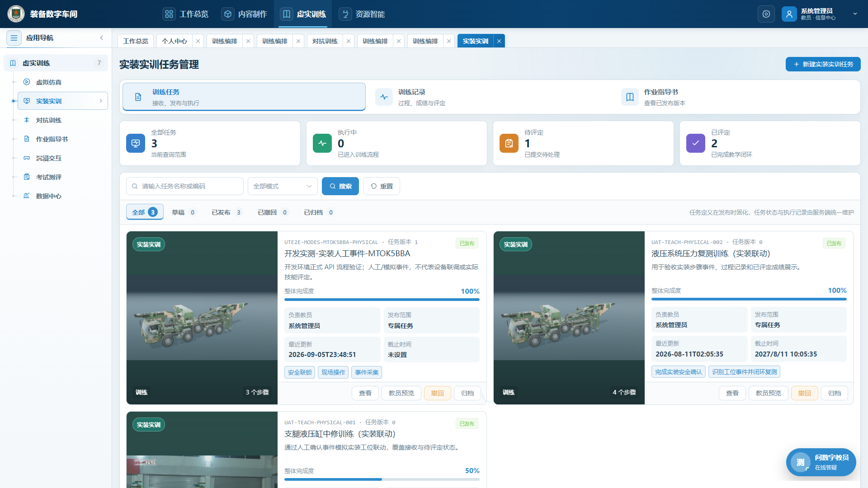868x488 pixels.
Task: Close the active 实装实训 page tab
Action: (x=499, y=41)
